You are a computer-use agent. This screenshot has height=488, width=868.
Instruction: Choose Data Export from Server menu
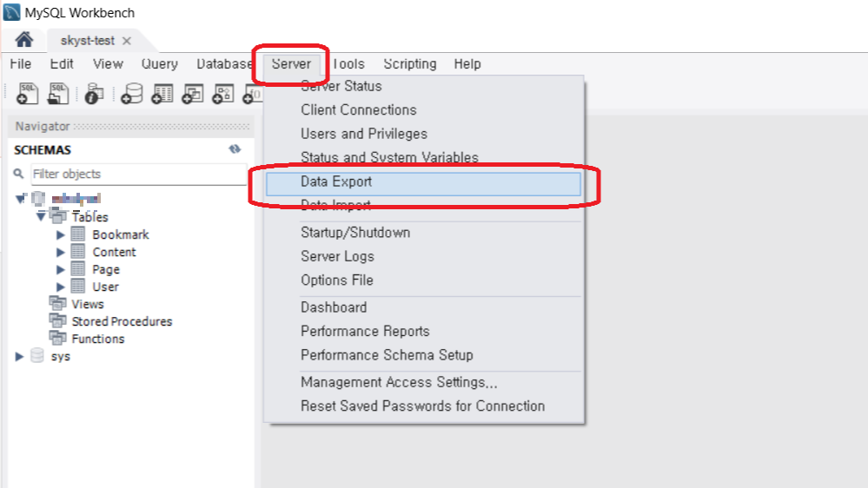click(x=423, y=184)
